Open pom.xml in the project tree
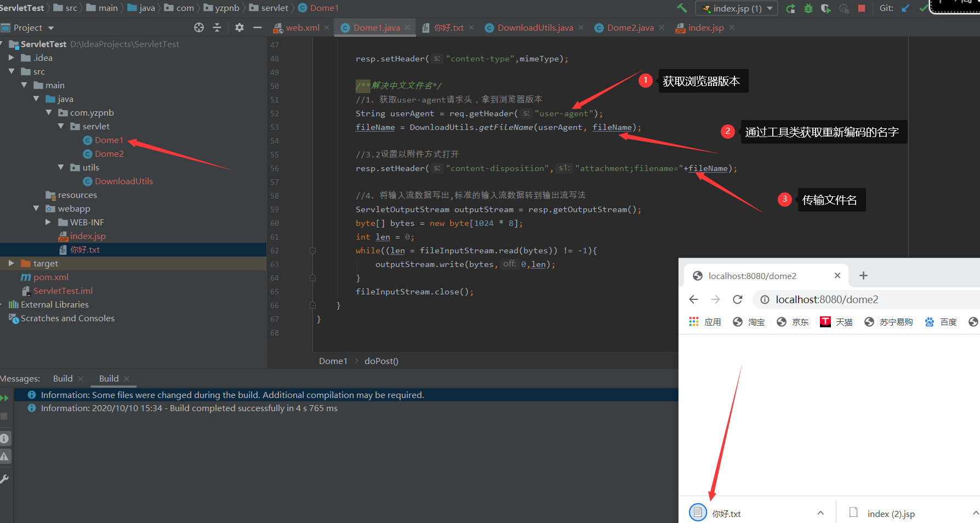980x523 pixels. (x=50, y=277)
